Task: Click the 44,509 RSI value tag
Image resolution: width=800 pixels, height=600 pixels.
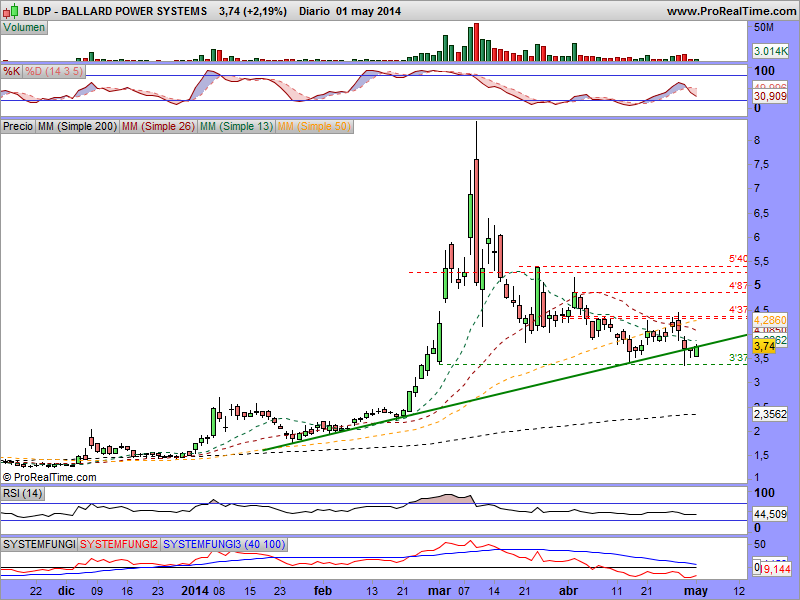Action: pyautogui.click(x=770, y=514)
